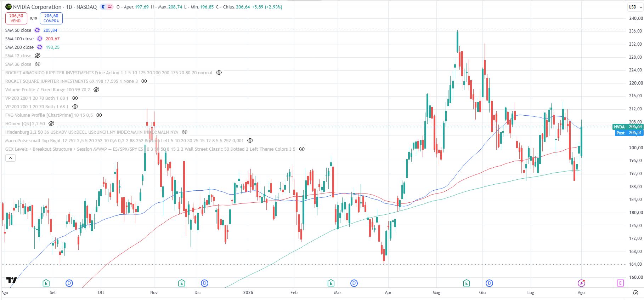
Task: Unhide the MacroPulse indicator with eye icon
Action: coord(250,140)
